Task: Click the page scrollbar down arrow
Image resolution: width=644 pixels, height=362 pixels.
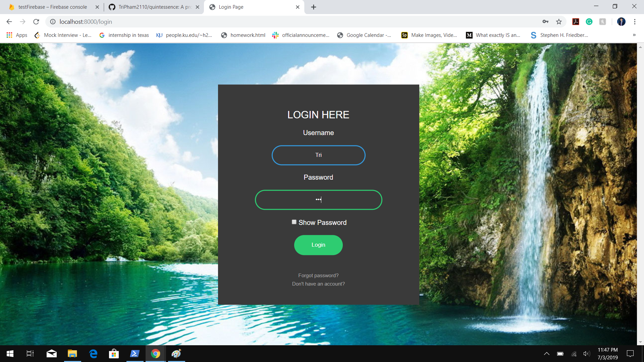Action: point(640,342)
